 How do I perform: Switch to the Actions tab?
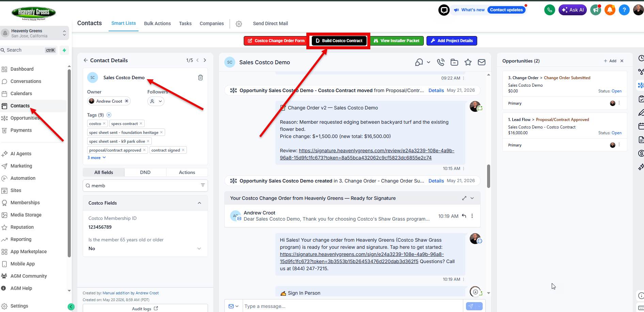tap(187, 172)
